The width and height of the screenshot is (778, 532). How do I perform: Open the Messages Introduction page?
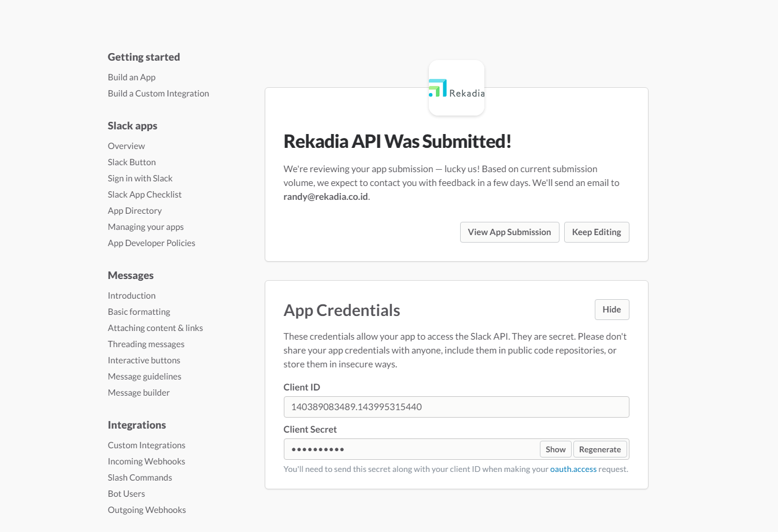point(132,296)
